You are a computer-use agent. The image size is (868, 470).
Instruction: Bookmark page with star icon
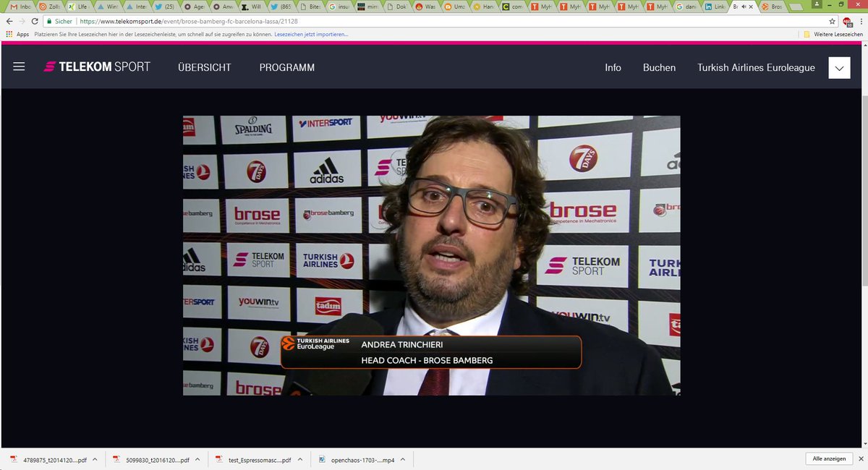[x=832, y=22]
